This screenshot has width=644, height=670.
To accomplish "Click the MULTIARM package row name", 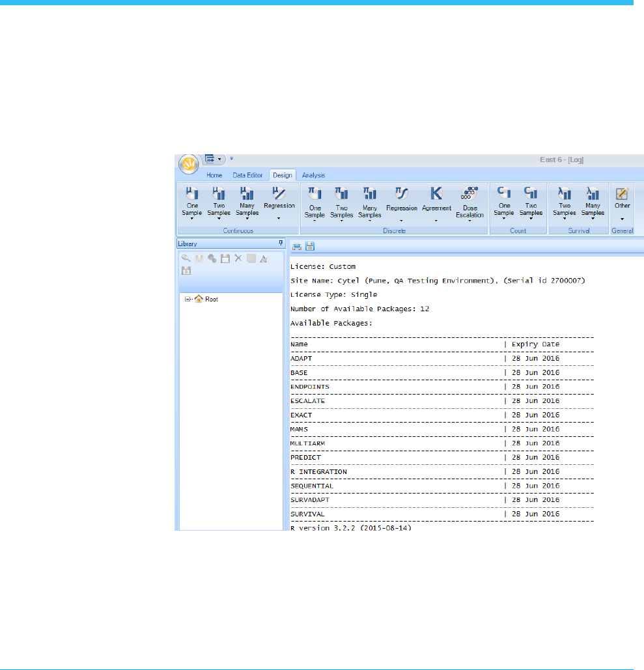I will pos(308,443).
